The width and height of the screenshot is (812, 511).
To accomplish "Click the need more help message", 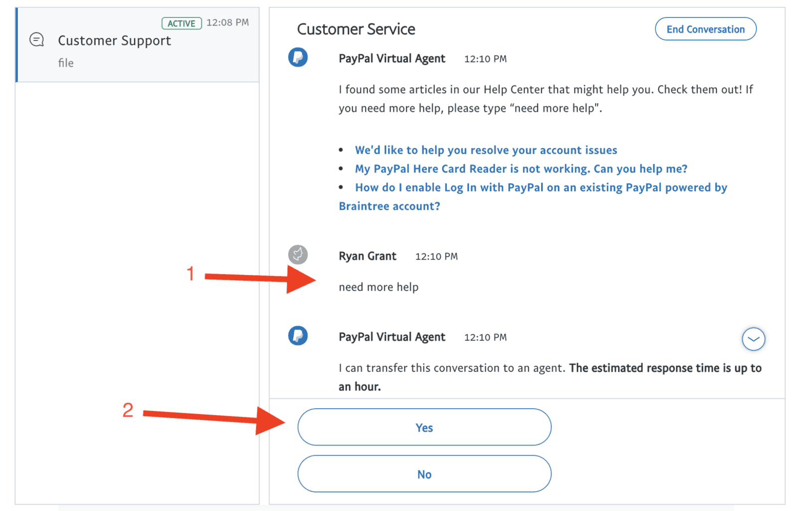I will (x=379, y=286).
